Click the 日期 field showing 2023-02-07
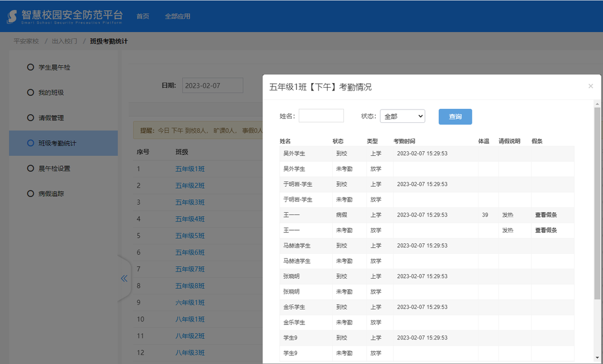 point(213,85)
